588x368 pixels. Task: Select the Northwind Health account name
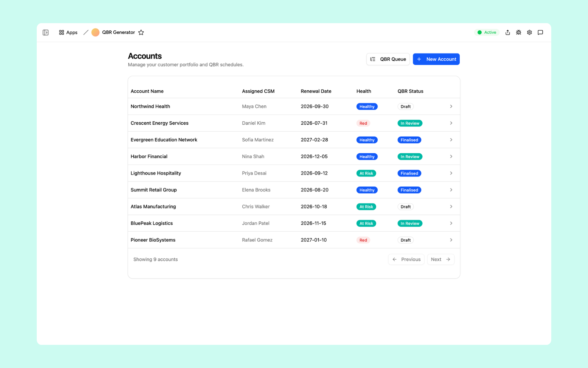[x=150, y=106]
